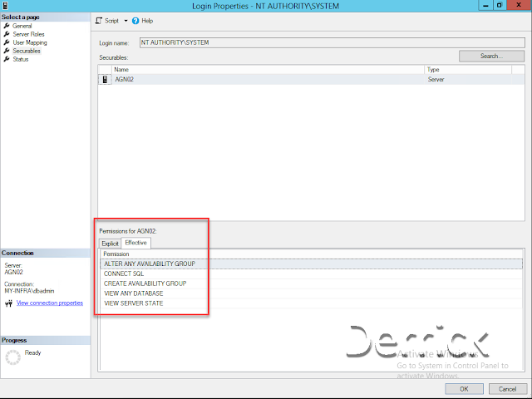Click the Script button label
Screen dimensions: 532x399
point(111,21)
